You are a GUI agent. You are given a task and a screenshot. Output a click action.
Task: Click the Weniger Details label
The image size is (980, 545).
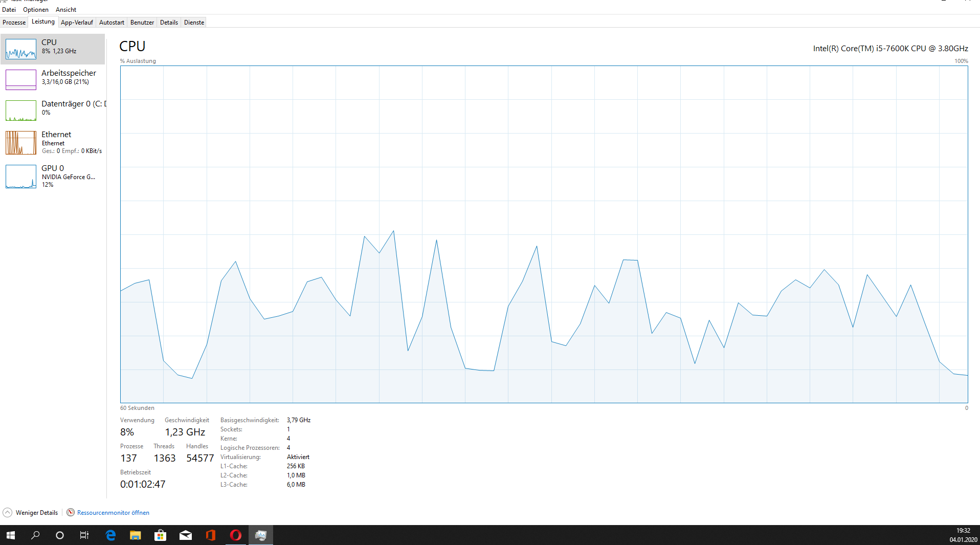click(37, 513)
